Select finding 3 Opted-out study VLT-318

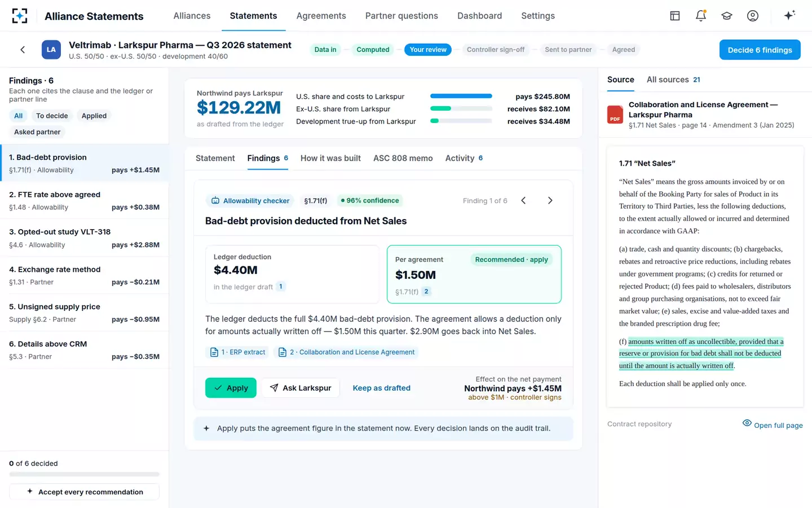pos(85,238)
